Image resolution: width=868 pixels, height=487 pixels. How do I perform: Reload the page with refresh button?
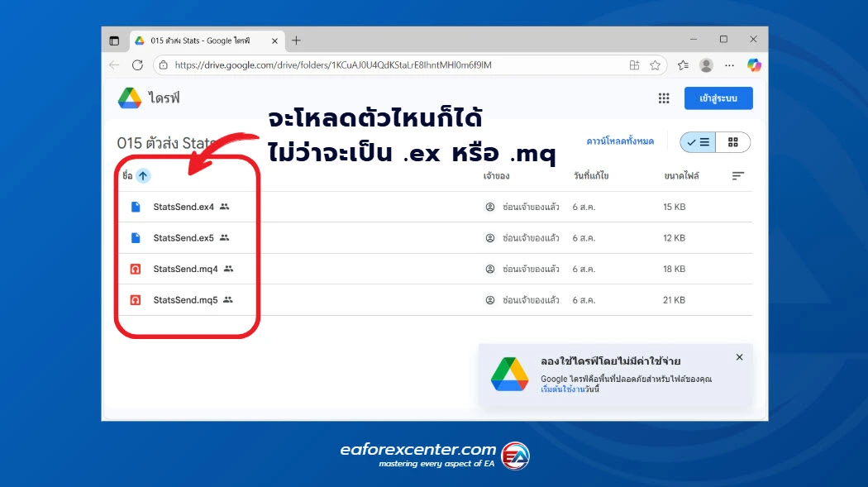pyautogui.click(x=137, y=65)
